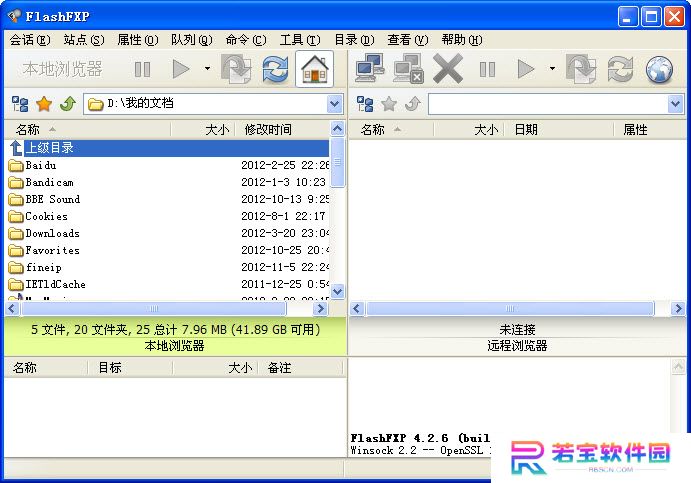Click local status bar file count text
The height and width of the screenshot is (483, 691).
(x=175, y=330)
